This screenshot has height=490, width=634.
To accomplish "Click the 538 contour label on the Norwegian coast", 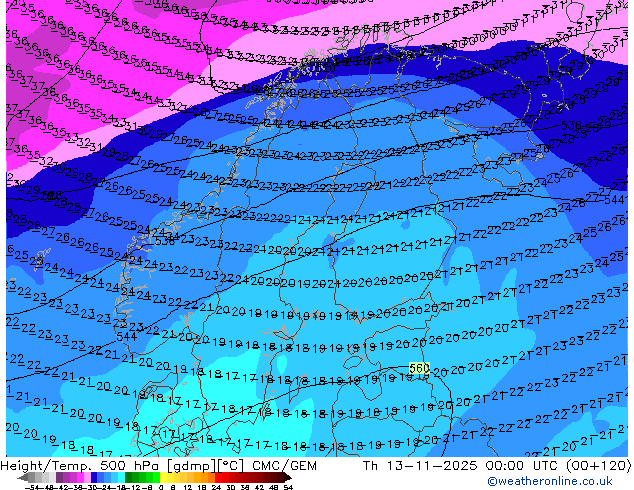I will coord(165,241).
